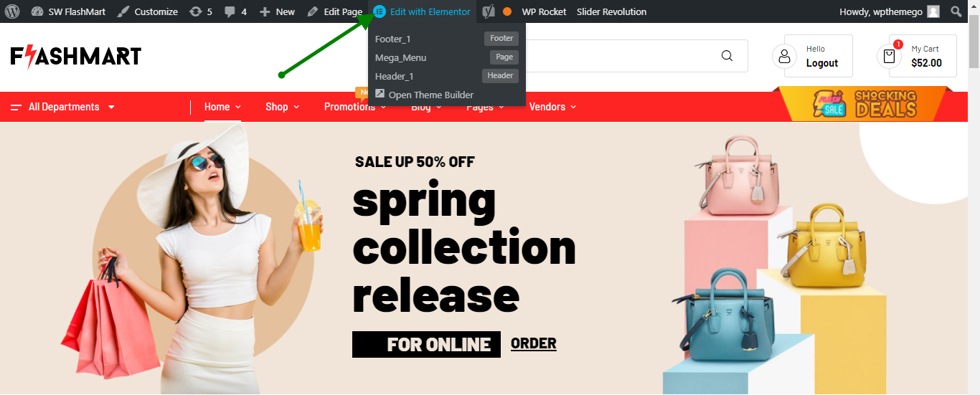Open the Home navigation menu

[x=222, y=107]
